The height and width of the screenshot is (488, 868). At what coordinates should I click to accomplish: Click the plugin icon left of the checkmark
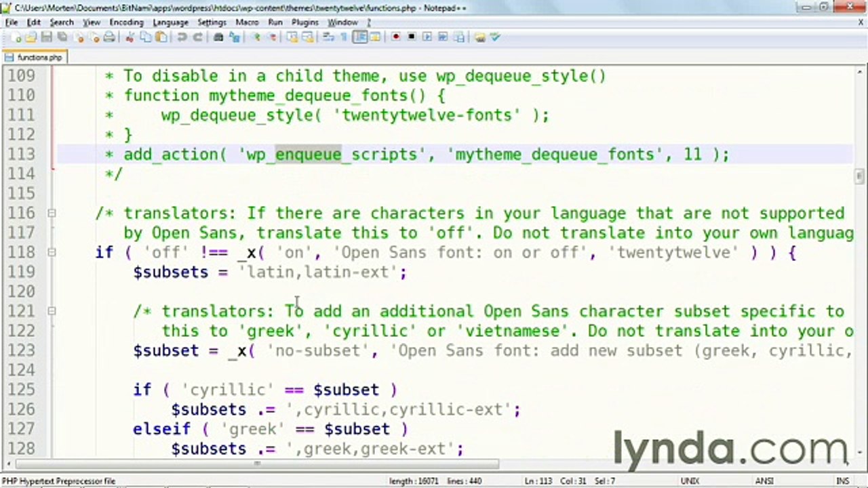(479, 37)
